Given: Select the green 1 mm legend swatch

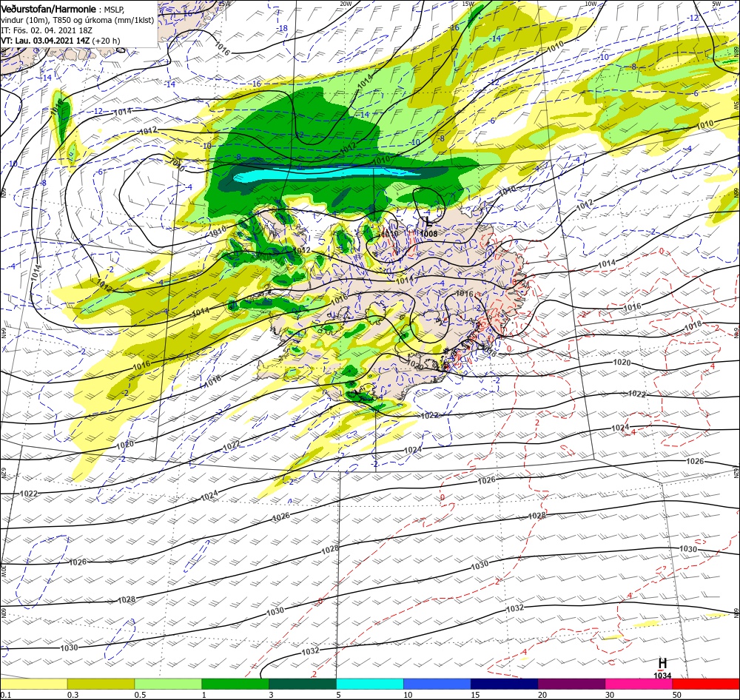Looking at the screenshot, I should (x=235, y=684).
